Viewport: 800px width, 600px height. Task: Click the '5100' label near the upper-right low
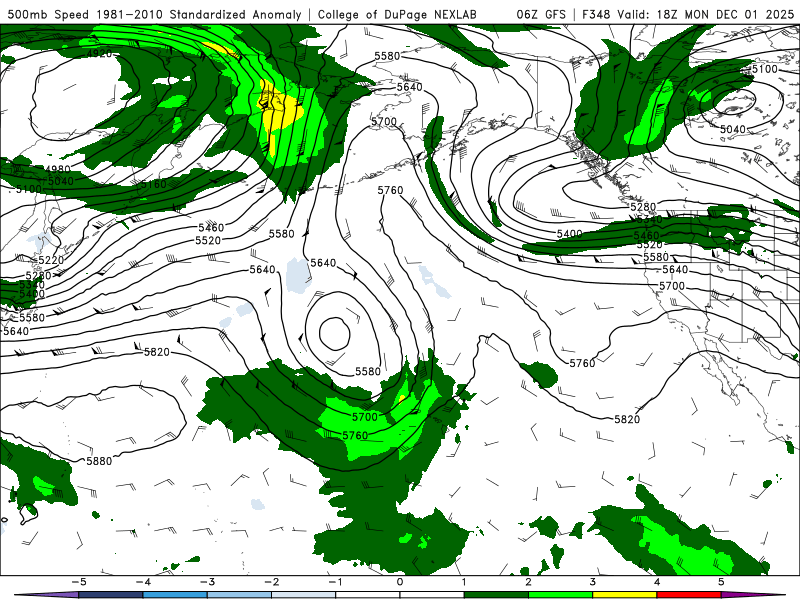765,69
